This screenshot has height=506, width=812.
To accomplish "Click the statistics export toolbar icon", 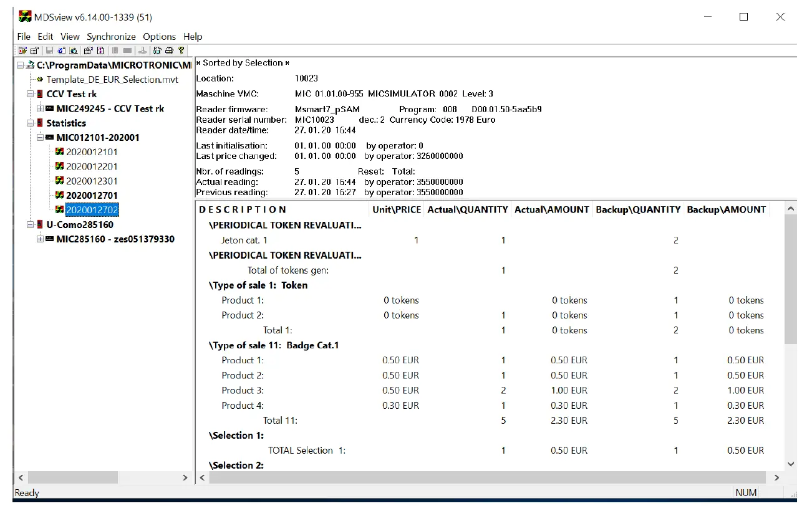I will [157, 50].
